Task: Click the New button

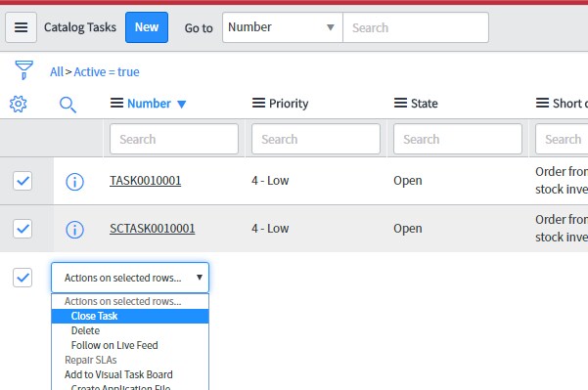Action: [147, 27]
